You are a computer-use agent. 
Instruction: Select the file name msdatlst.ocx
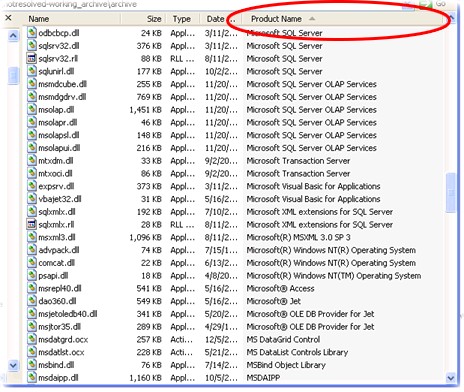point(61,352)
